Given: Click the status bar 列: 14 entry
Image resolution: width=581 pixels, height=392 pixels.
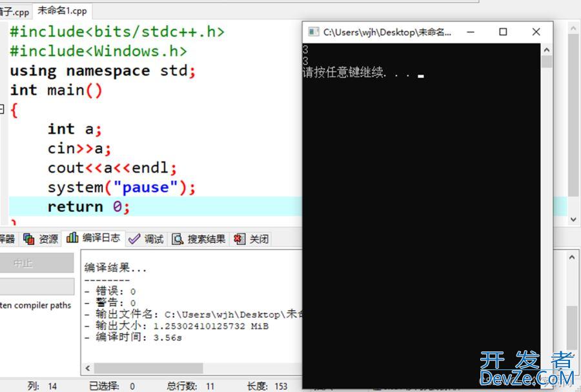Looking at the screenshot, I should pos(42,386).
